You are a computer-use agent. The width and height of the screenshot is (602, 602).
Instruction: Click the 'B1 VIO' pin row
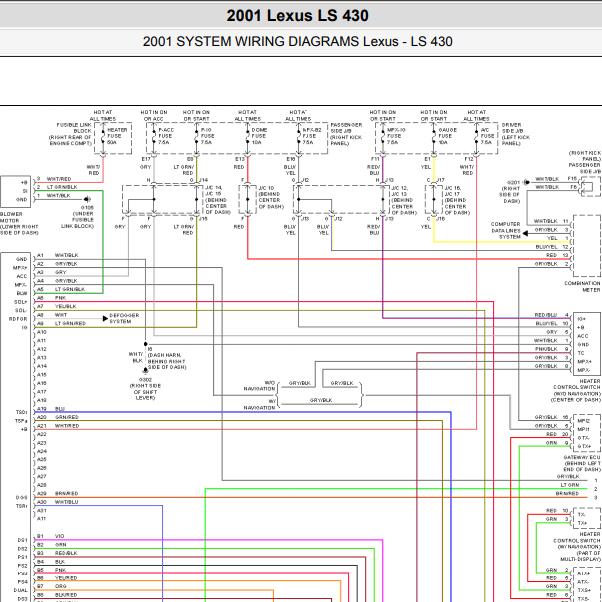pos(51,536)
